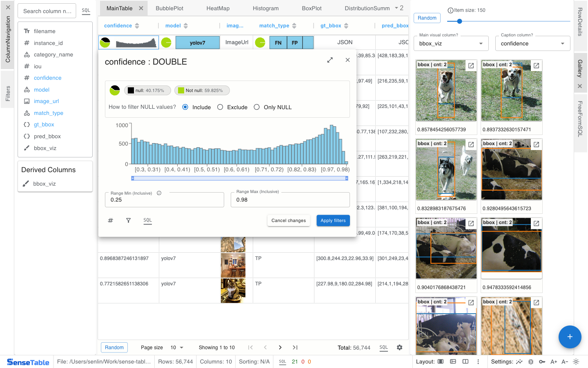Go to next page of results
The height and width of the screenshot is (368, 588).
tap(280, 348)
